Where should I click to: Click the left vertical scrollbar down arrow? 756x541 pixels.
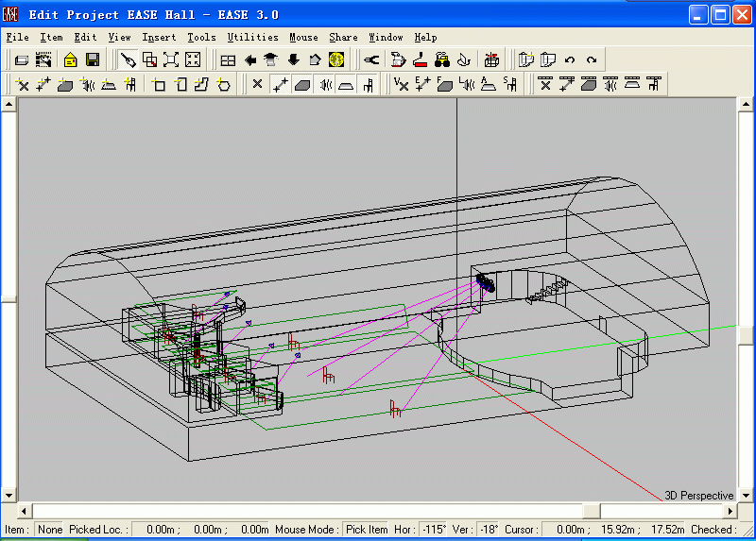click(9, 494)
